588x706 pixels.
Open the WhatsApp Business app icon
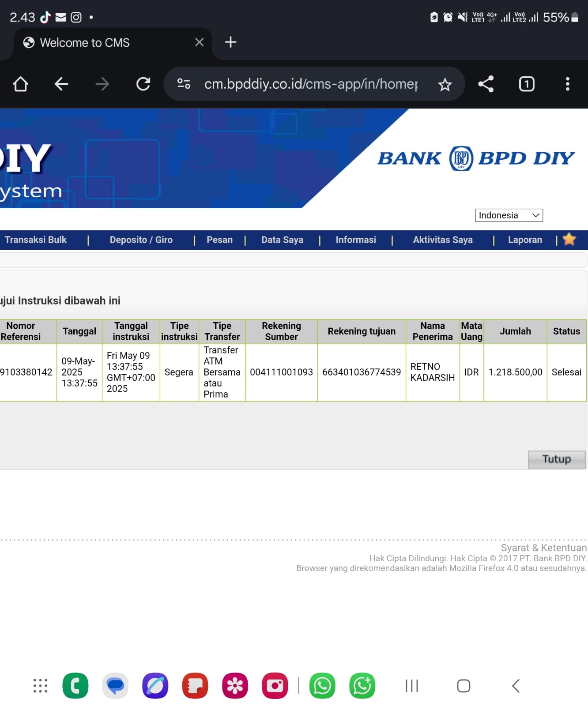pos(362,686)
